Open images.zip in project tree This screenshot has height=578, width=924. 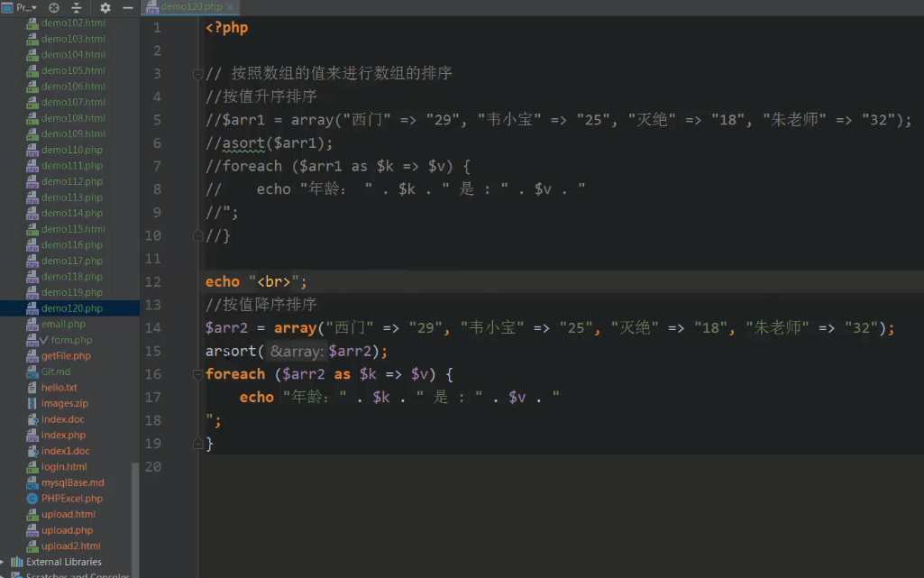(x=64, y=403)
